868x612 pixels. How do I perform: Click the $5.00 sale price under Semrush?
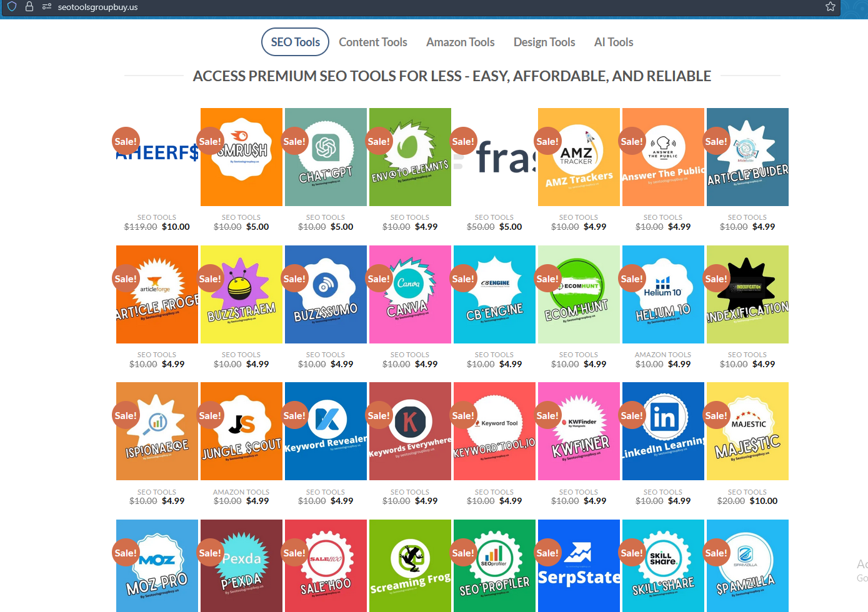coord(257,227)
